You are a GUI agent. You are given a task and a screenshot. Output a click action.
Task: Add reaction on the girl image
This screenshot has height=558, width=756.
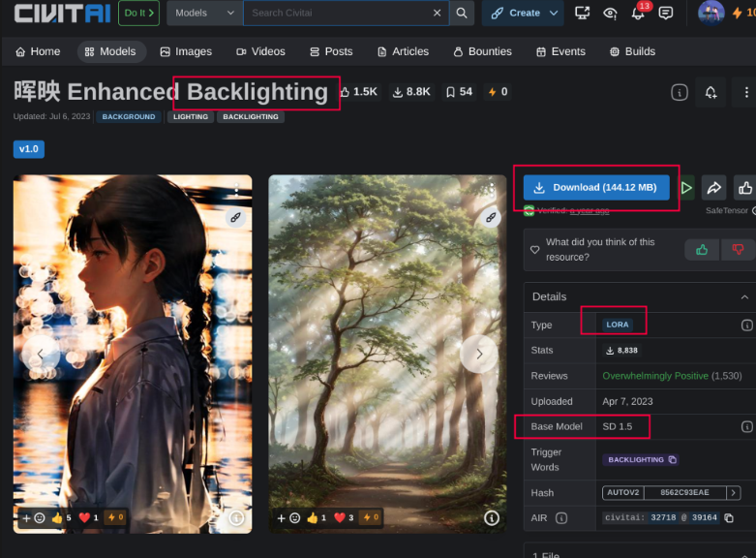(33, 518)
